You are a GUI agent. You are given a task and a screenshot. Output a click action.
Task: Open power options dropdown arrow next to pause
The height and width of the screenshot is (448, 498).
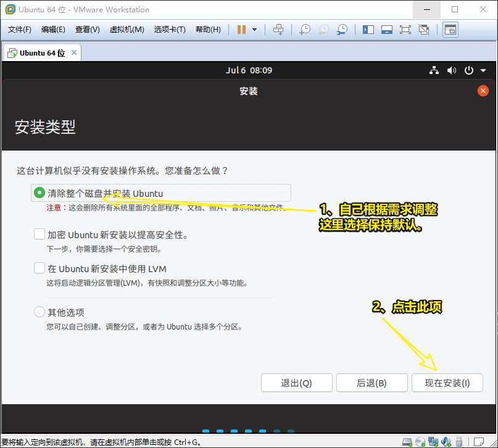tap(254, 30)
